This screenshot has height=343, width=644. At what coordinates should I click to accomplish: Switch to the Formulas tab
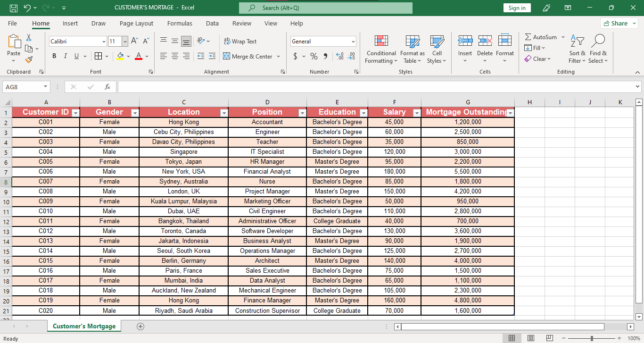coord(180,23)
